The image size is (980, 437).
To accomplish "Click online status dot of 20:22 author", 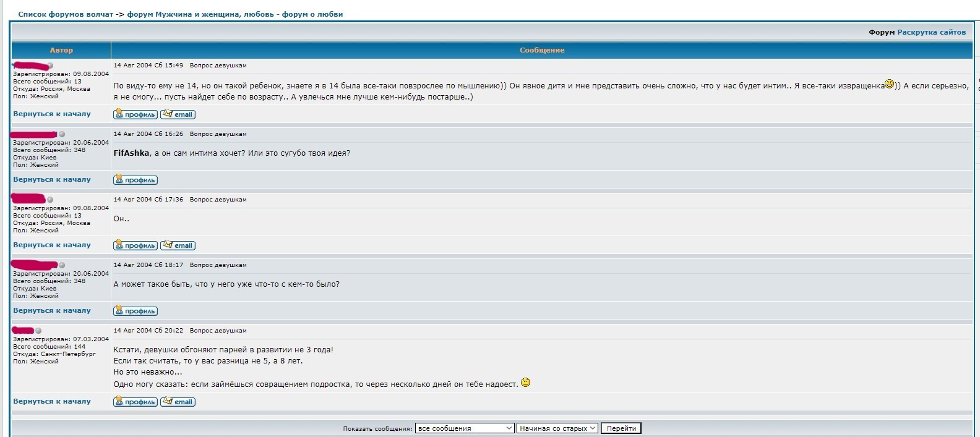I will (x=38, y=331).
